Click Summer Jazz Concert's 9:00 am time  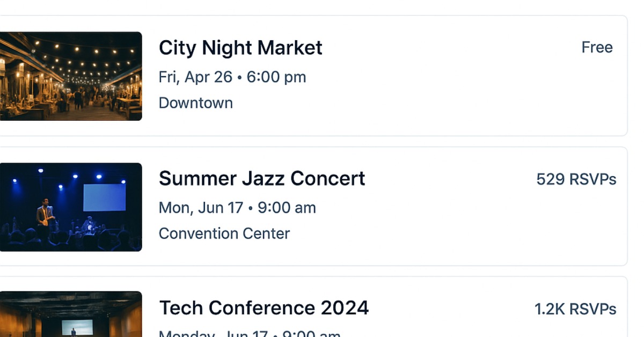point(287,208)
